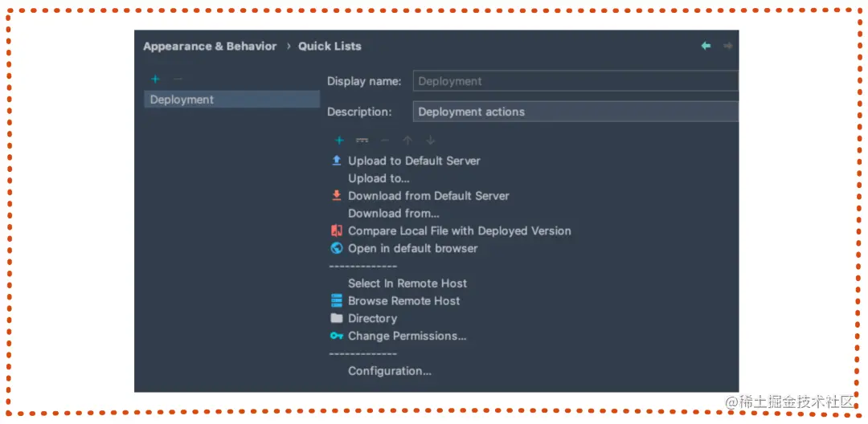Viewport: 868px width, 424px height.
Task: Select the Upload to... action
Action: pos(379,178)
